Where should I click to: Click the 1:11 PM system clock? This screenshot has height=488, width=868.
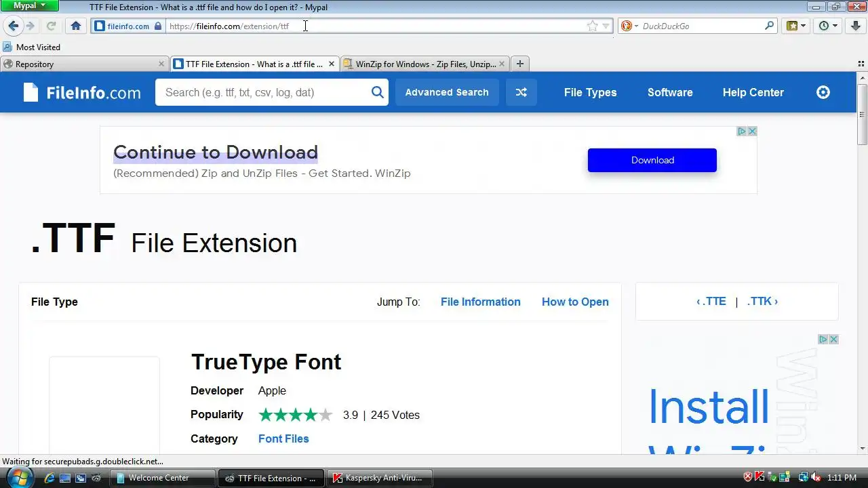(842, 478)
